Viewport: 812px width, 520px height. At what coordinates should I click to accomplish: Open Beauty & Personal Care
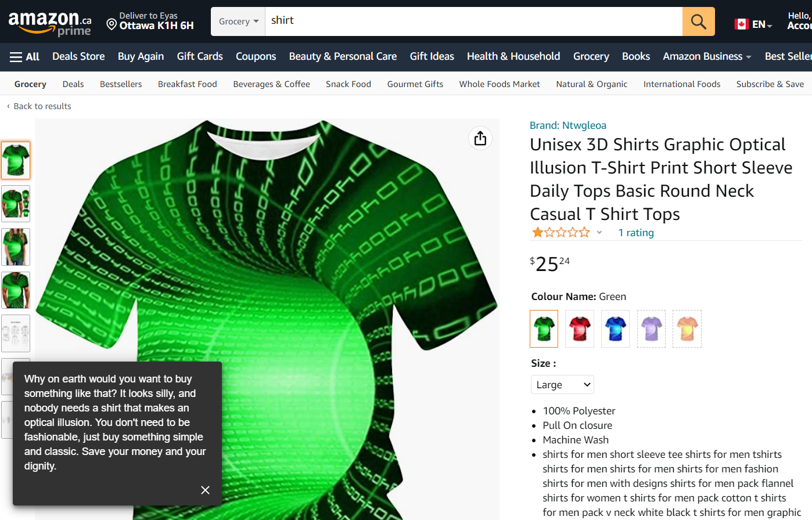[343, 56]
